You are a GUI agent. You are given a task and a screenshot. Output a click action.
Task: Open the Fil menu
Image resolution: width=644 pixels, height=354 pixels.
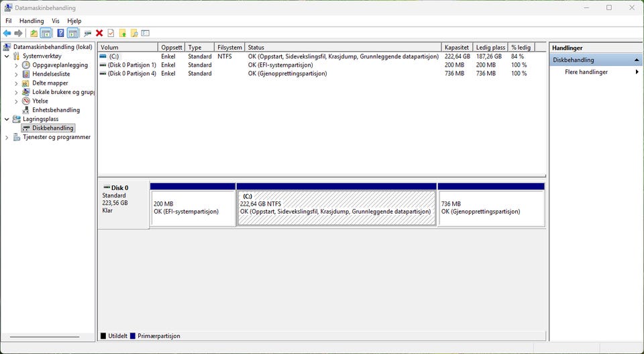click(x=9, y=21)
